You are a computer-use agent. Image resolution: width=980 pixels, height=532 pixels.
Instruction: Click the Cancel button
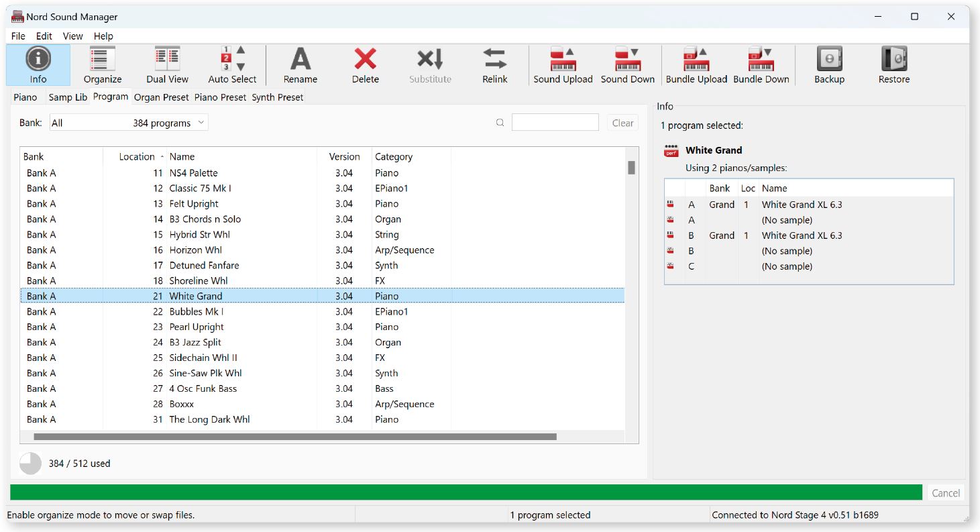tap(946, 493)
